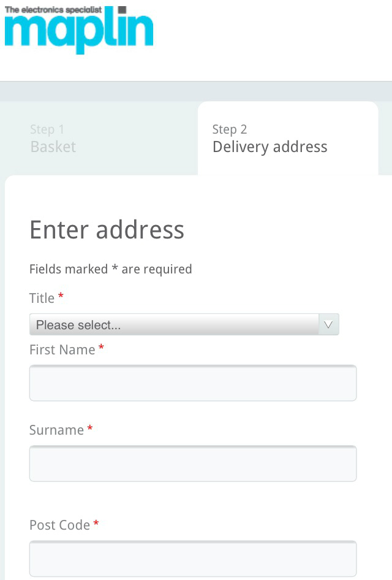The height and width of the screenshot is (580, 392).
Task: Go back to the Step 1 Basket tab
Action: (x=53, y=139)
